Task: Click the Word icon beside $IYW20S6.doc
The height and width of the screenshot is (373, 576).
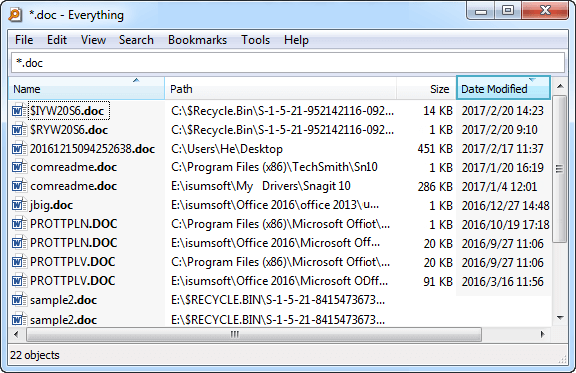Action: (19, 111)
